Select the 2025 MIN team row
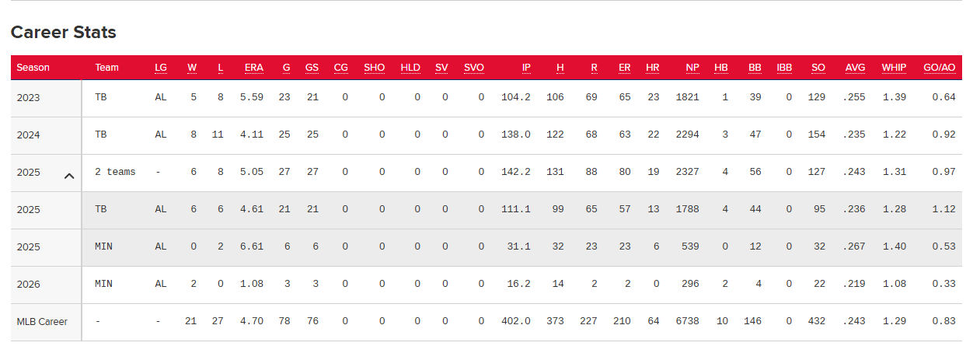The image size is (980, 353). [103, 247]
